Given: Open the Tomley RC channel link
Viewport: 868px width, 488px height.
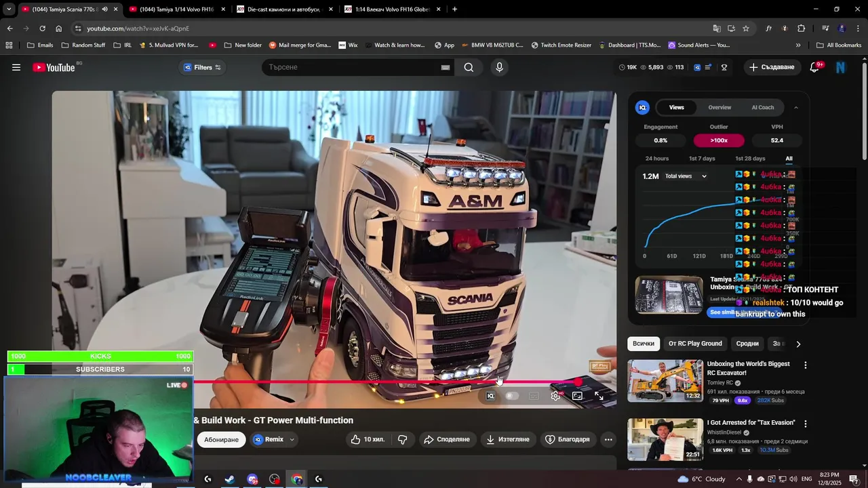Looking at the screenshot, I should (x=720, y=383).
